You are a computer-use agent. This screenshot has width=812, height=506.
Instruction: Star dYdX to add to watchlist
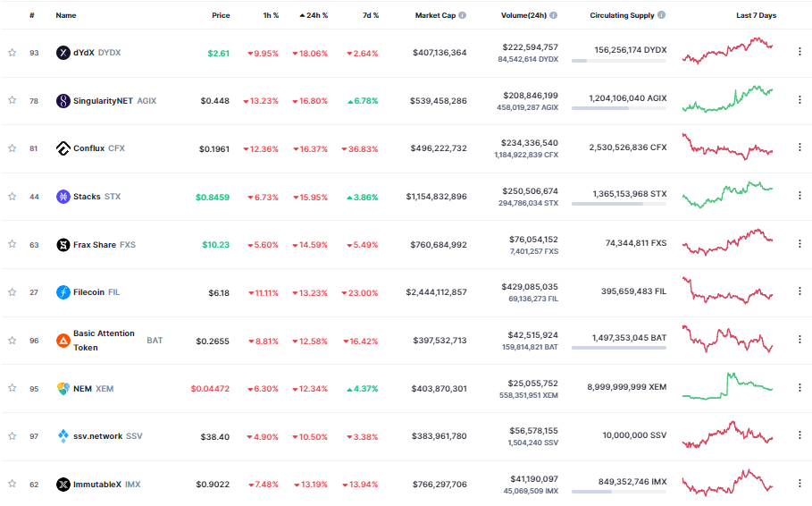tap(12, 53)
